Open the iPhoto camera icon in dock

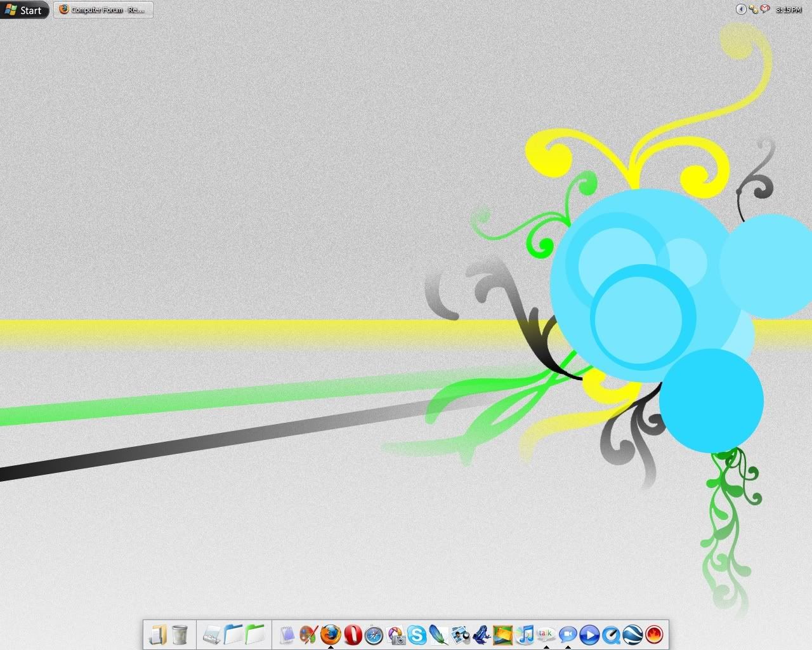[x=396, y=635]
